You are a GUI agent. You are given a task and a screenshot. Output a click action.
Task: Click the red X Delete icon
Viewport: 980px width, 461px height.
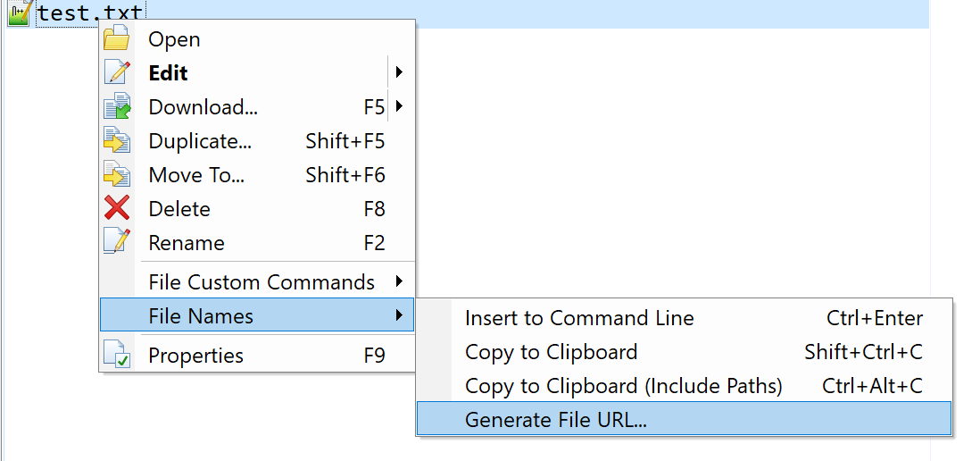click(x=117, y=207)
